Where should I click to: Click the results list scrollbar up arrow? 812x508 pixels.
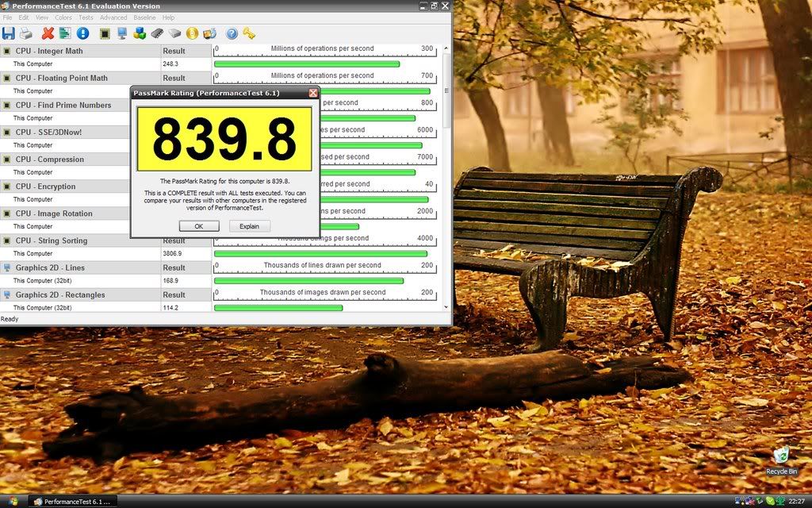(446, 48)
